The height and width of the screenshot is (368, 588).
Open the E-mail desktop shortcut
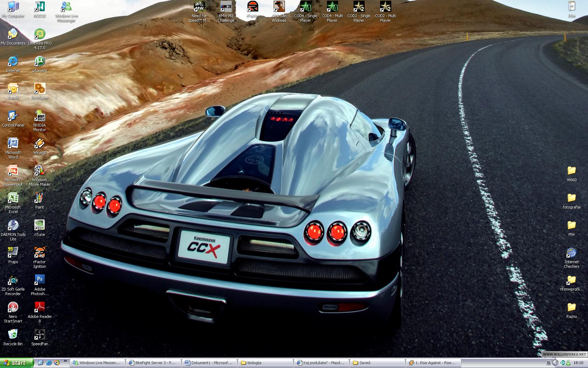13,91
